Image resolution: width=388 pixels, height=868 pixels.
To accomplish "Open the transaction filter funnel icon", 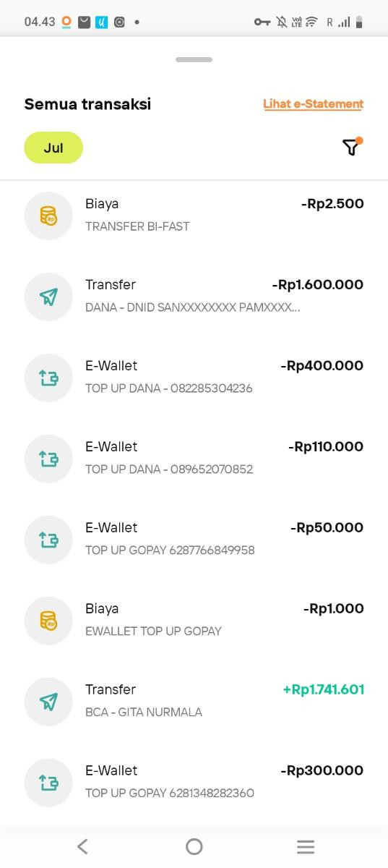I will click(351, 147).
